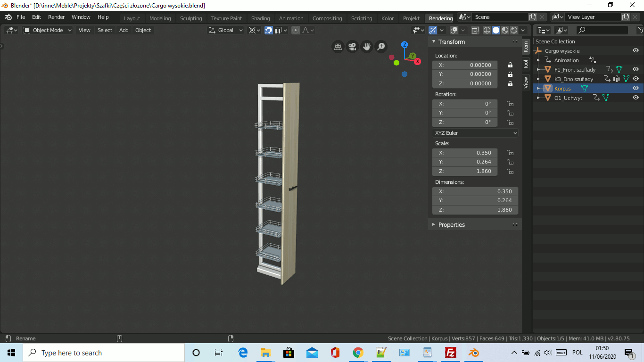The height and width of the screenshot is (362, 644).
Task: Hide the F1_Front szuflady object
Action: [x=636, y=69]
